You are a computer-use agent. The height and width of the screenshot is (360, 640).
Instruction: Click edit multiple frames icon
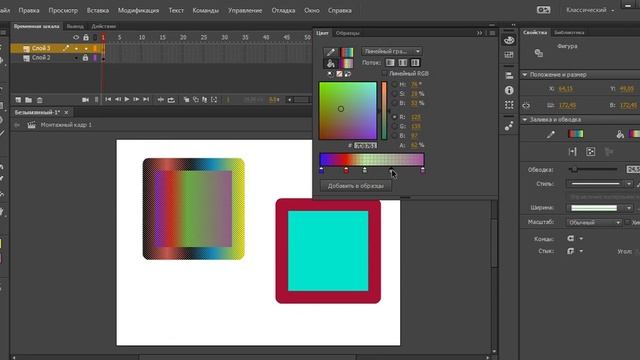(204, 100)
